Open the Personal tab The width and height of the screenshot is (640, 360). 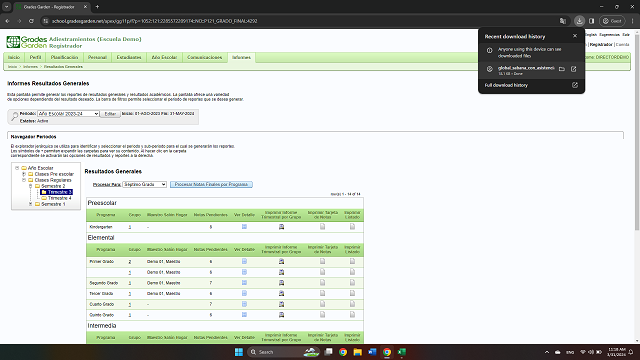tap(97, 57)
